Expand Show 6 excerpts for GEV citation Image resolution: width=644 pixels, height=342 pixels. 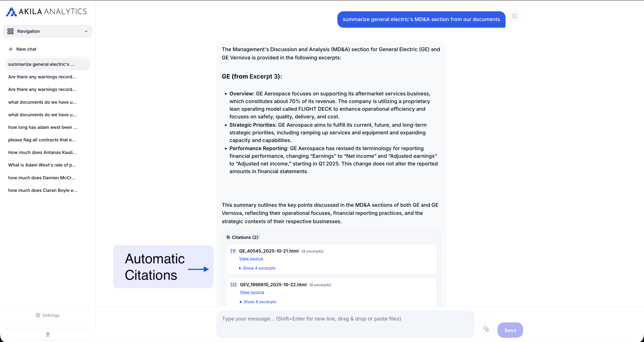click(x=260, y=302)
